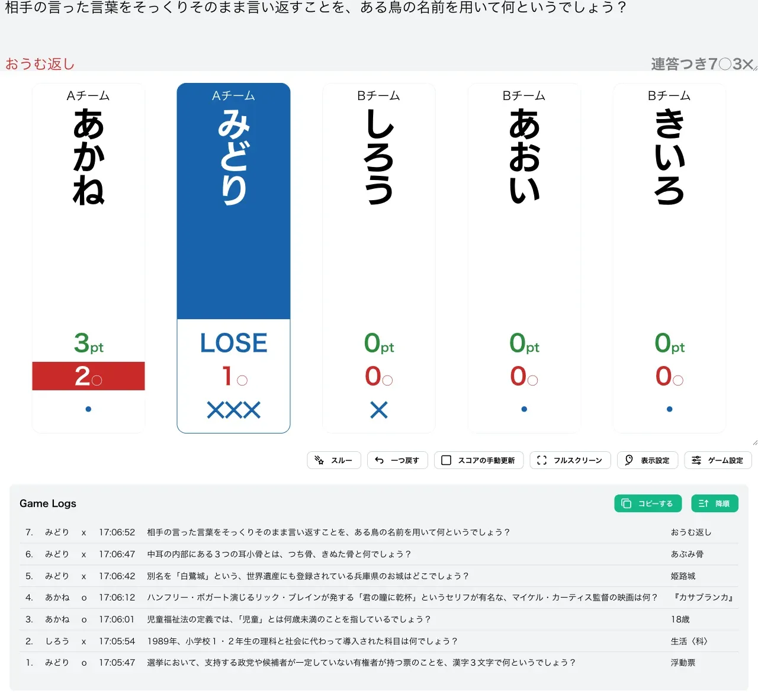The image size is (758, 700).
Task: Click the question text at top
Action: pyautogui.click(x=316, y=8)
